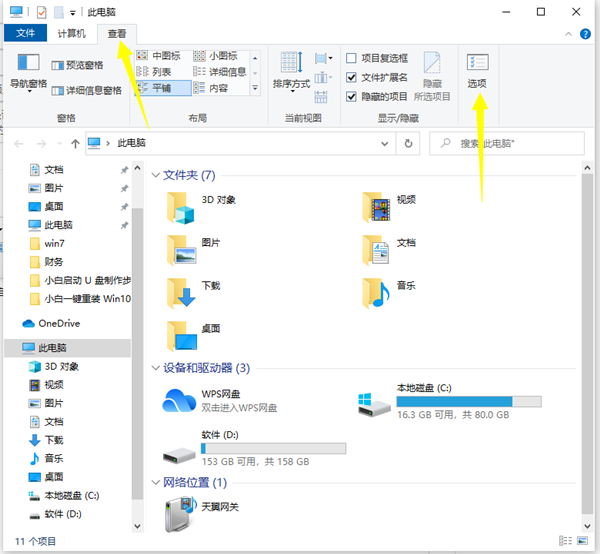Switch to the 查看 ribbon tab
The width and height of the screenshot is (600, 554).
coord(118,33)
